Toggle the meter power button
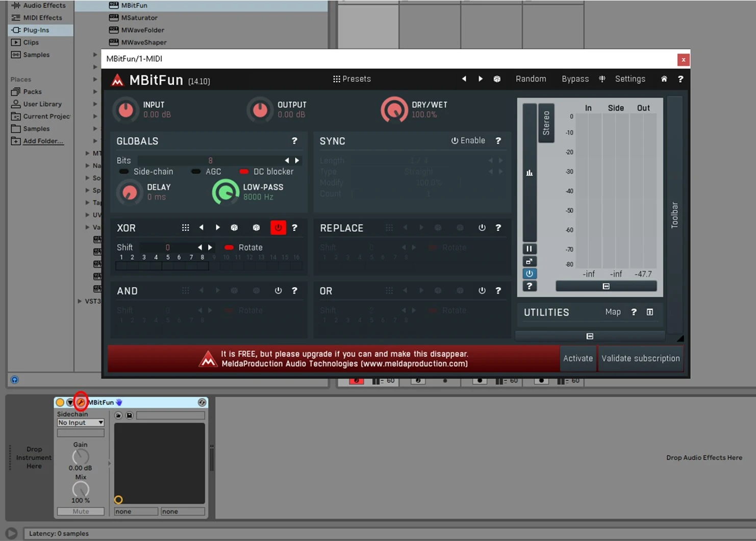 tap(530, 274)
